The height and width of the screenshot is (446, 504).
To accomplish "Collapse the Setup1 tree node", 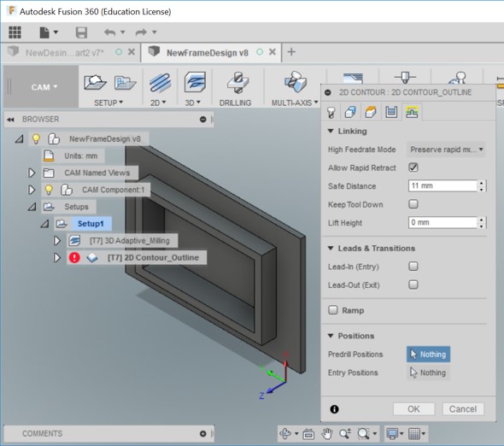I will (44, 224).
